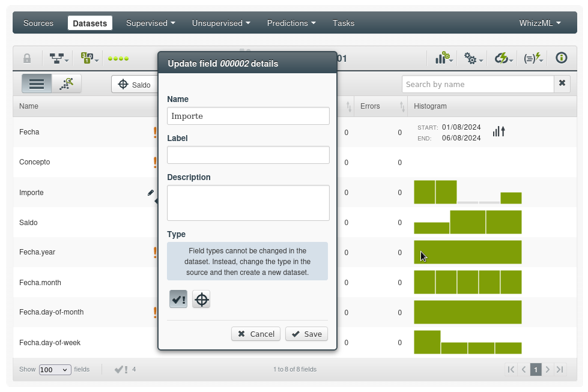Toggle the preferred field checkmark button

pos(178,300)
